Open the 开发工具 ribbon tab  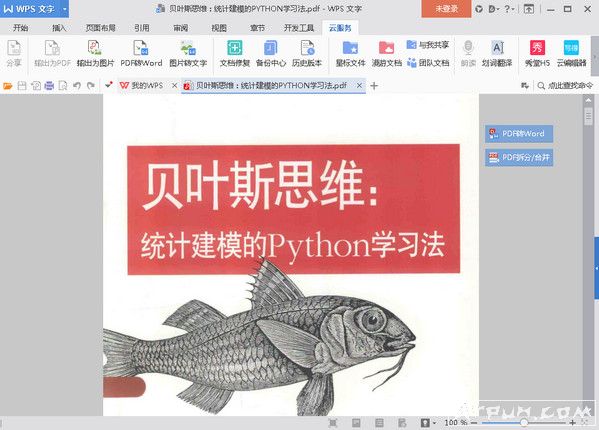click(x=299, y=27)
